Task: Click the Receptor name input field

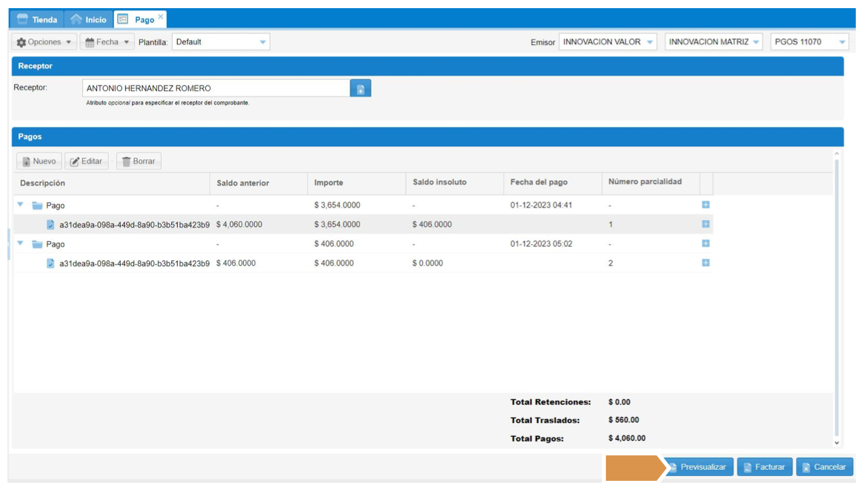Action: pos(216,88)
